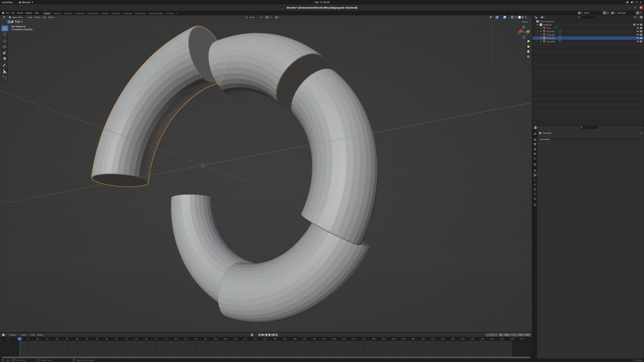Open the Object Data mesh properties tab
Viewport: 644px width, 362px height.
535,194
